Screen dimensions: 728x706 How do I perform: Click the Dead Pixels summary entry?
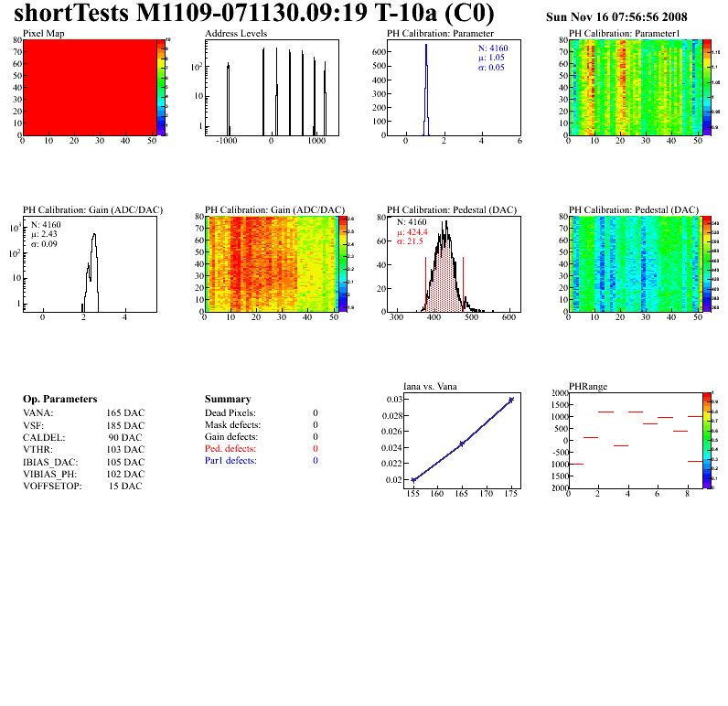(x=262, y=412)
